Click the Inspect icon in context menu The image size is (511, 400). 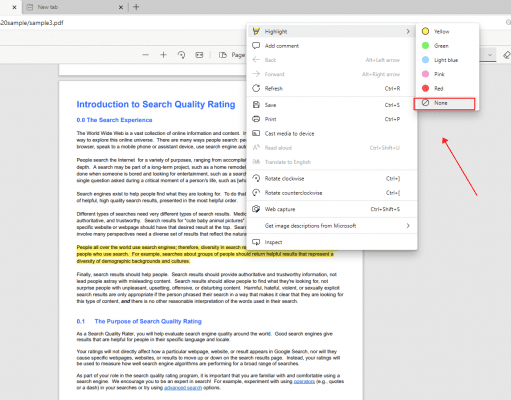pos(256,242)
